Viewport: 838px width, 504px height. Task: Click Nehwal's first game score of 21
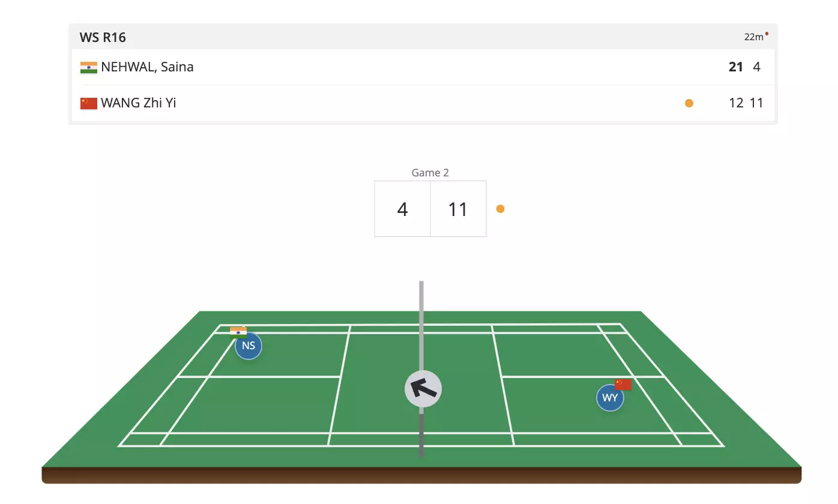tap(736, 67)
